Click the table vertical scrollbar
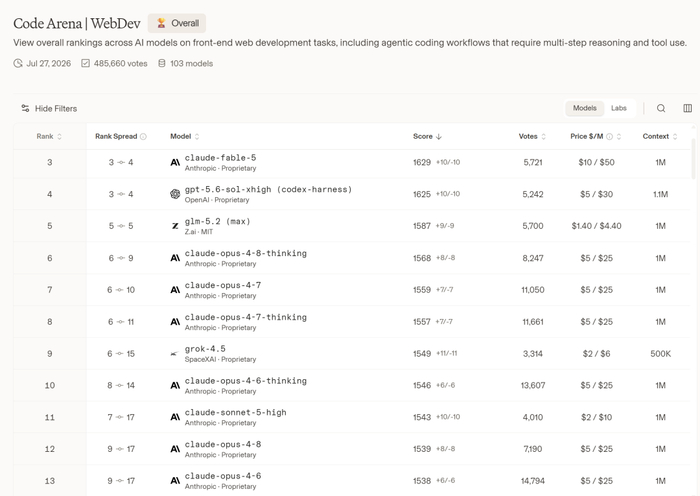Viewport: 700px width, 496px height. click(693, 158)
